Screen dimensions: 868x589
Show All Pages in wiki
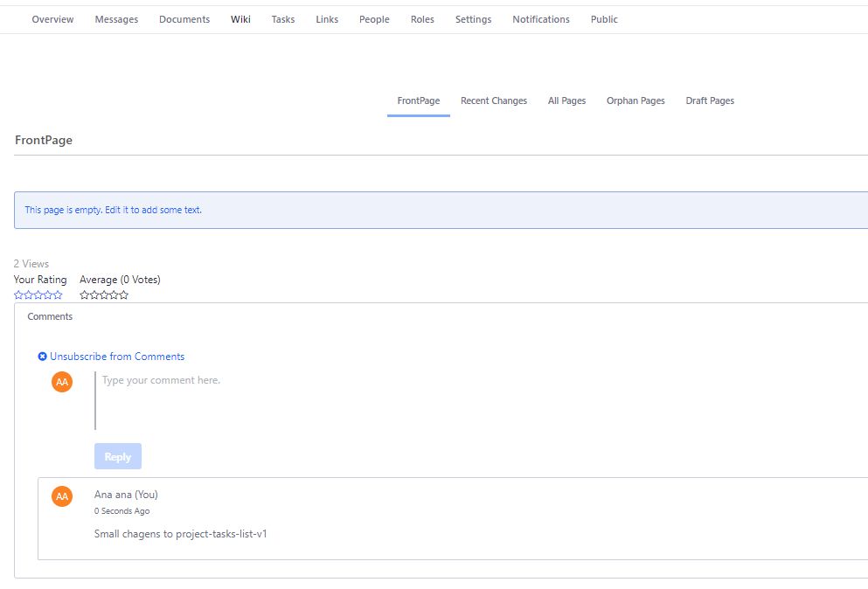pyautogui.click(x=566, y=100)
